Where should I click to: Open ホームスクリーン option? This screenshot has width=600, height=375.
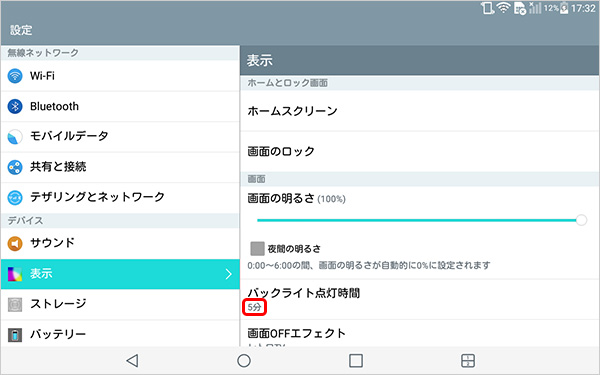point(420,111)
